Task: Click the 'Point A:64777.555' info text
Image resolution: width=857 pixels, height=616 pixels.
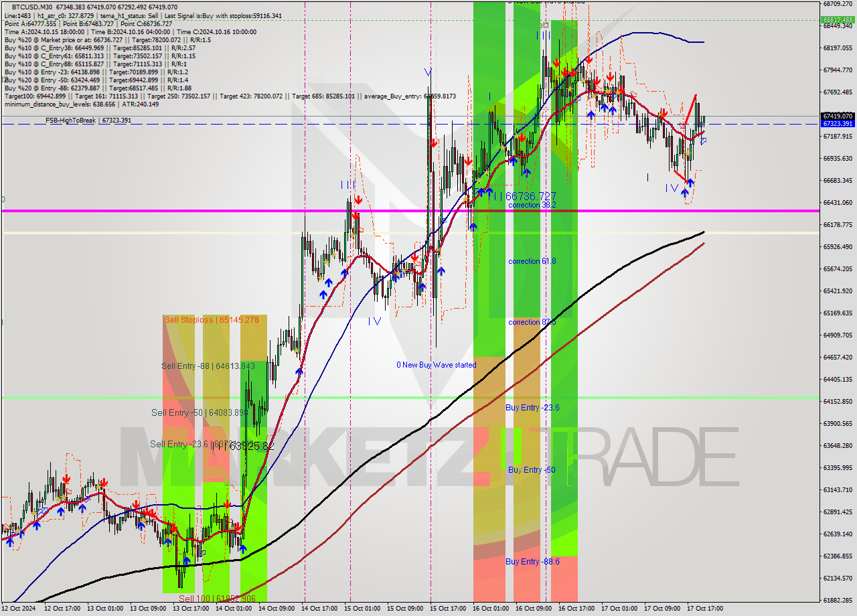Action: [x=33, y=23]
